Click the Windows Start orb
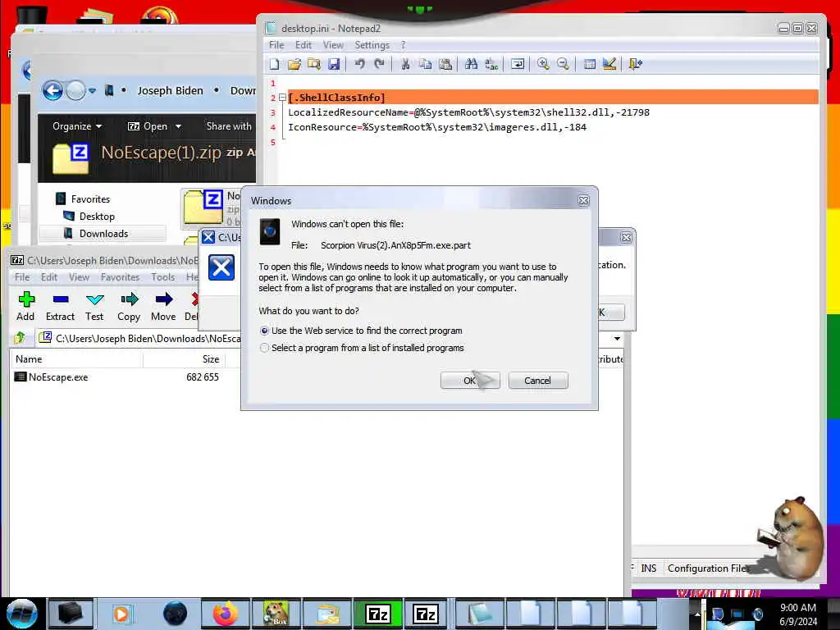Image resolution: width=840 pixels, height=630 pixels. pos(22,614)
